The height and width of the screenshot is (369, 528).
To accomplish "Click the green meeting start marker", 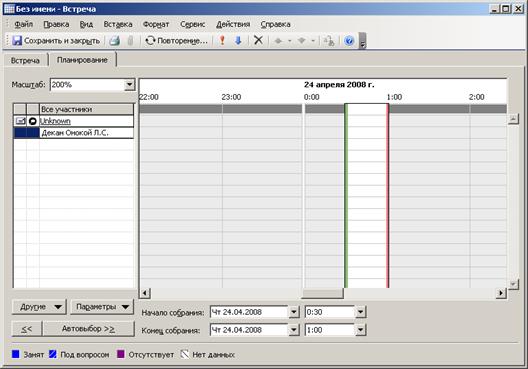I will [x=346, y=196].
